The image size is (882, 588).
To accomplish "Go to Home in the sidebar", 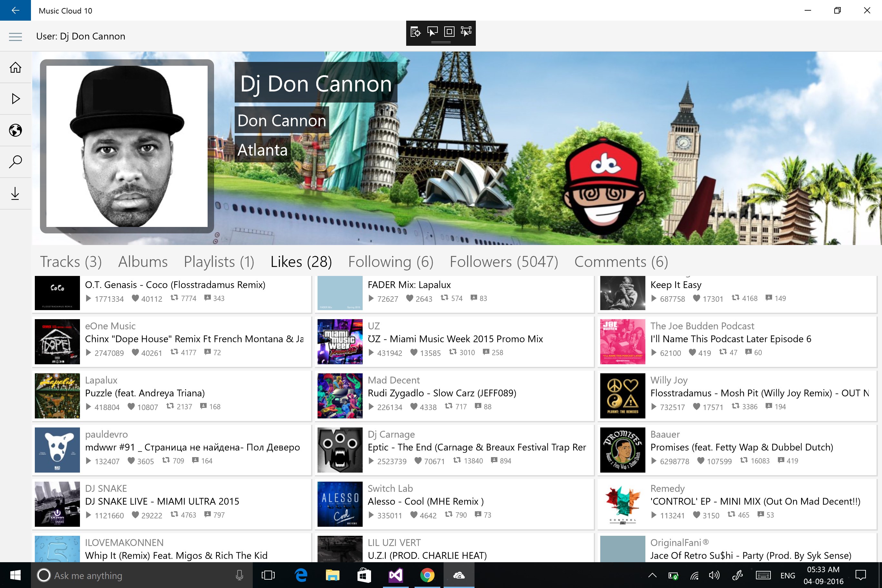I will pyautogui.click(x=15, y=67).
